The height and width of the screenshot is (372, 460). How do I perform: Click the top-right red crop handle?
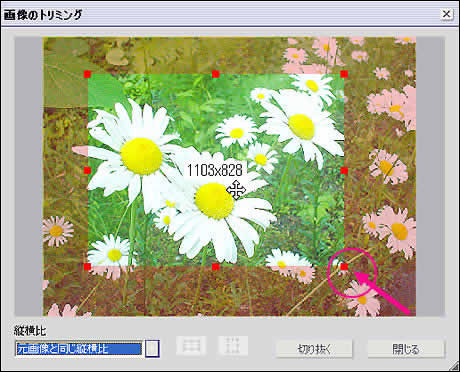click(344, 74)
